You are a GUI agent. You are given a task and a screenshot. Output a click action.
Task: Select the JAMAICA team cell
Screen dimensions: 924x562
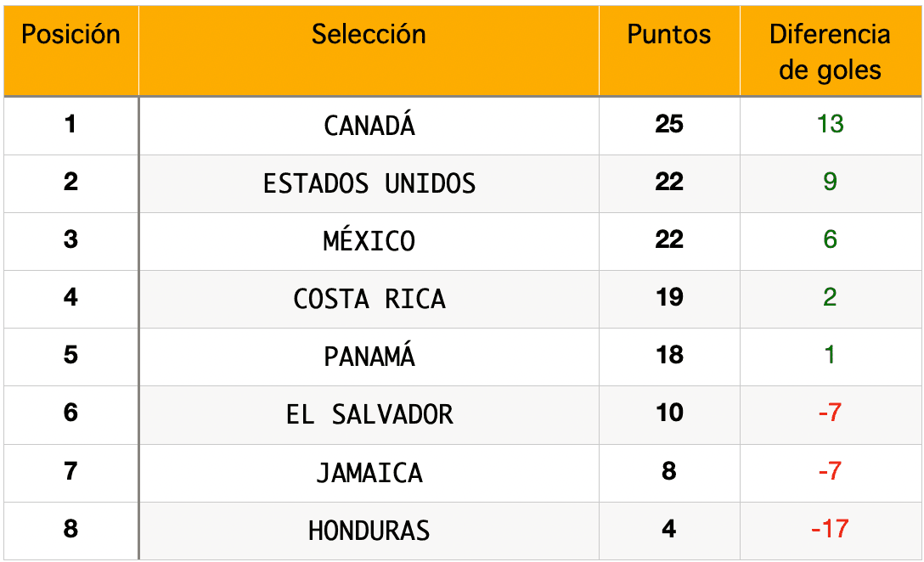pyautogui.click(x=369, y=472)
